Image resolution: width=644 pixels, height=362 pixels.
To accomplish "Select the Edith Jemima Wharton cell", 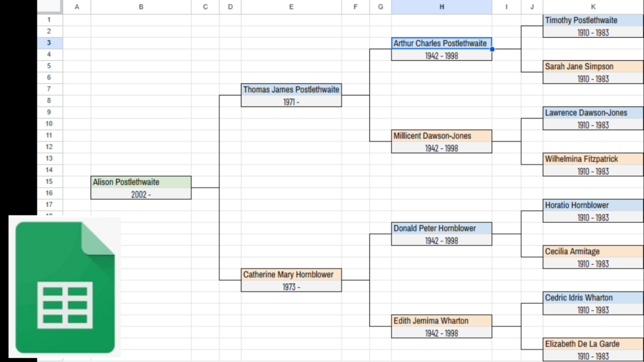I will (x=442, y=320).
